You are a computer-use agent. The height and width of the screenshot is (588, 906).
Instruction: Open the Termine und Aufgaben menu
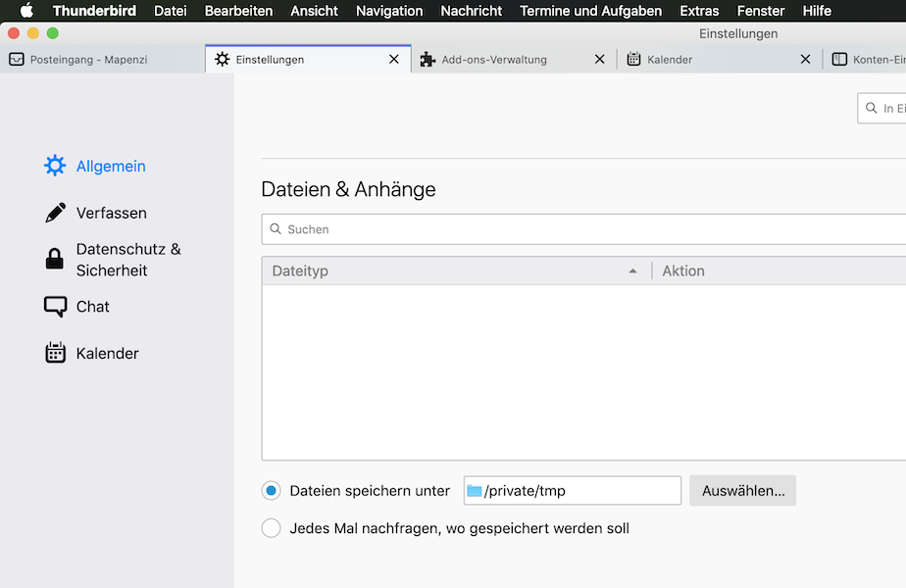[590, 11]
